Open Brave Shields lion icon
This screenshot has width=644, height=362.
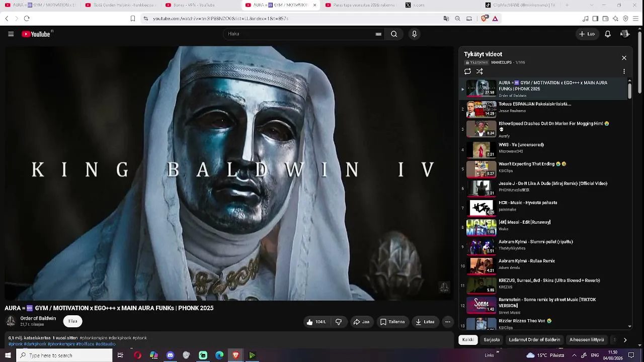coord(484,19)
